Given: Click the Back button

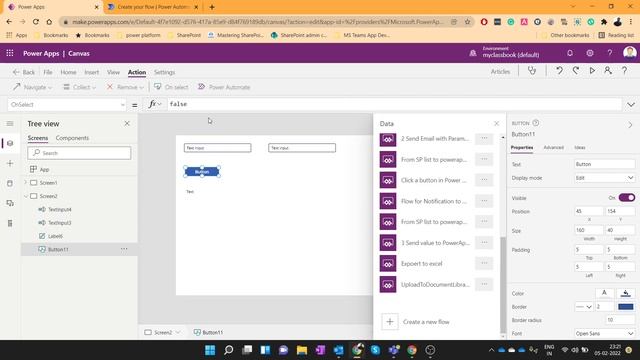Looking at the screenshot, I should click(x=24, y=72).
